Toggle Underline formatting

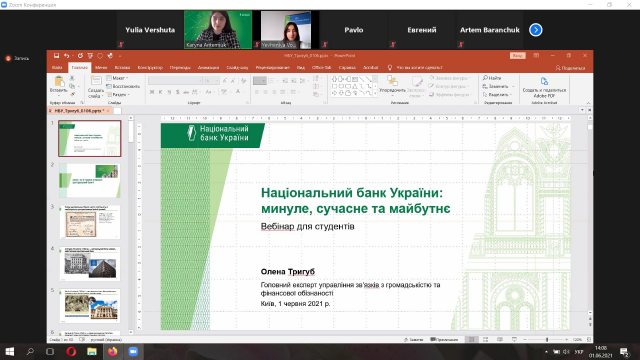pos(169,92)
